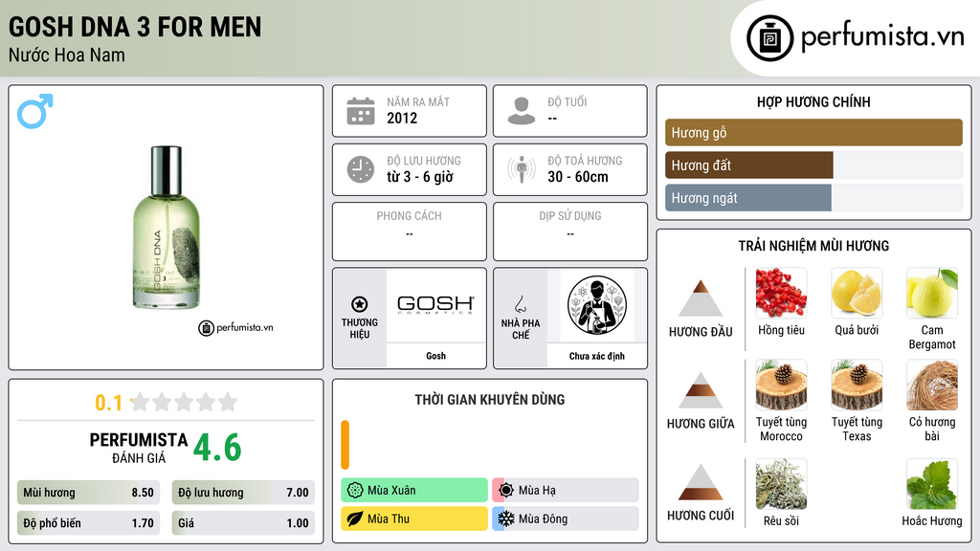This screenshot has height=551, width=980.
Task: Click the Hương gỗ accord bar
Action: click(x=813, y=132)
